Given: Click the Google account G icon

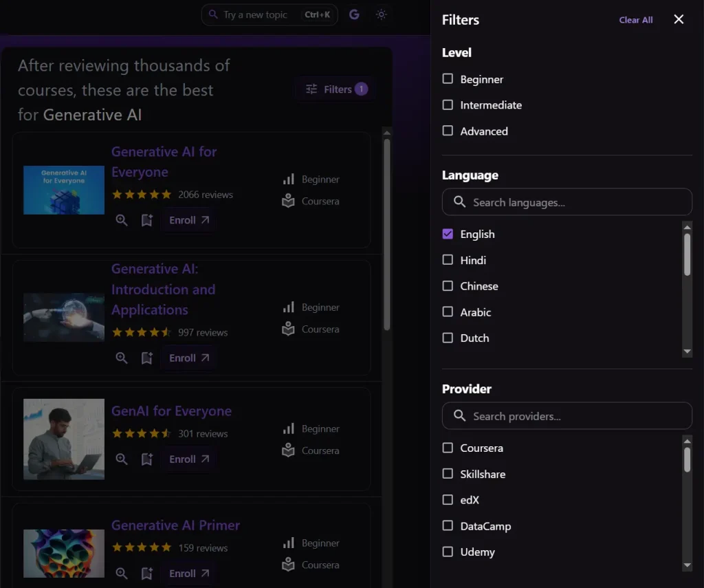Looking at the screenshot, I should [x=354, y=14].
